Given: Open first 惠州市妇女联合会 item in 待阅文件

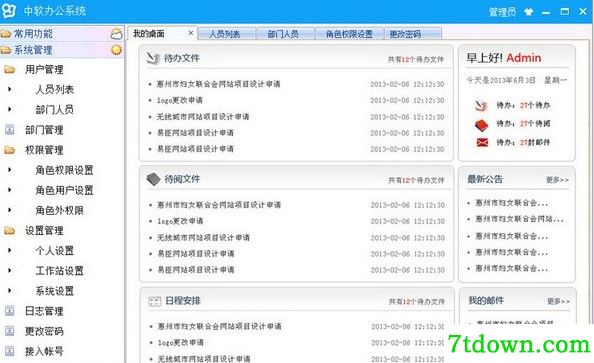Looking at the screenshot, I should [219, 205].
